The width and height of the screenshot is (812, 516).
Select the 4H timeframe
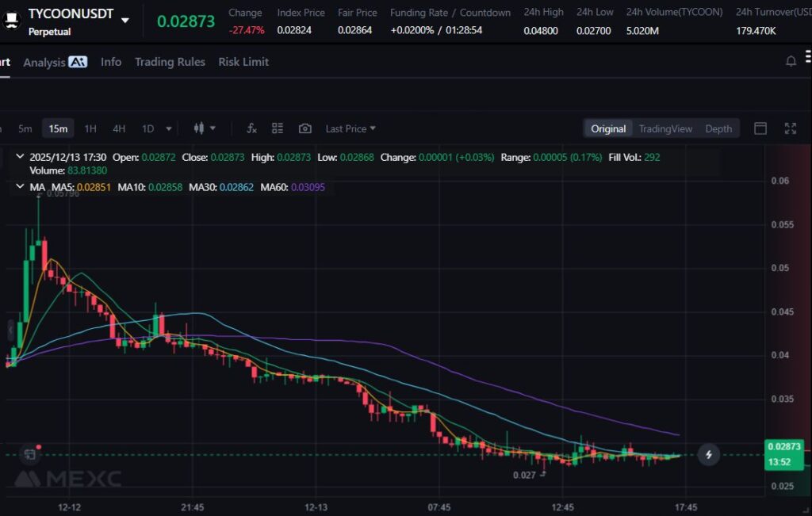pyautogui.click(x=119, y=128)
